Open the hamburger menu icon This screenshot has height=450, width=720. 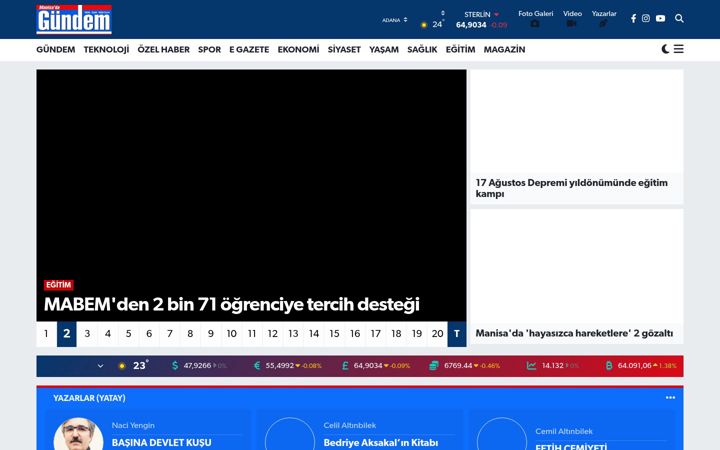(x=679, y=49)
